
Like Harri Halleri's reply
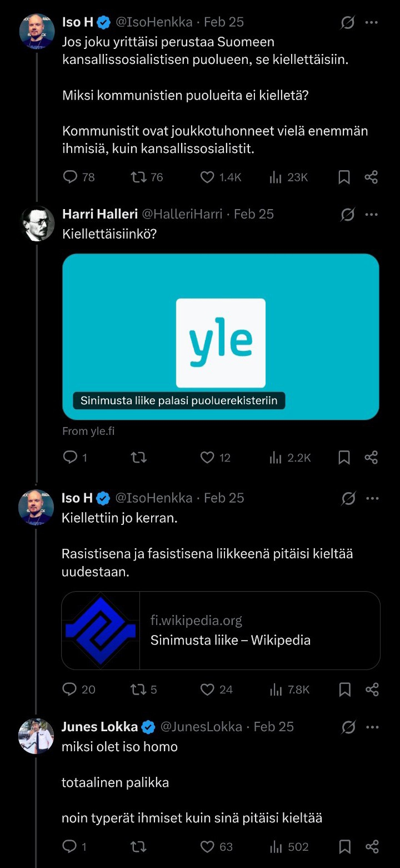tap(207, 458)
